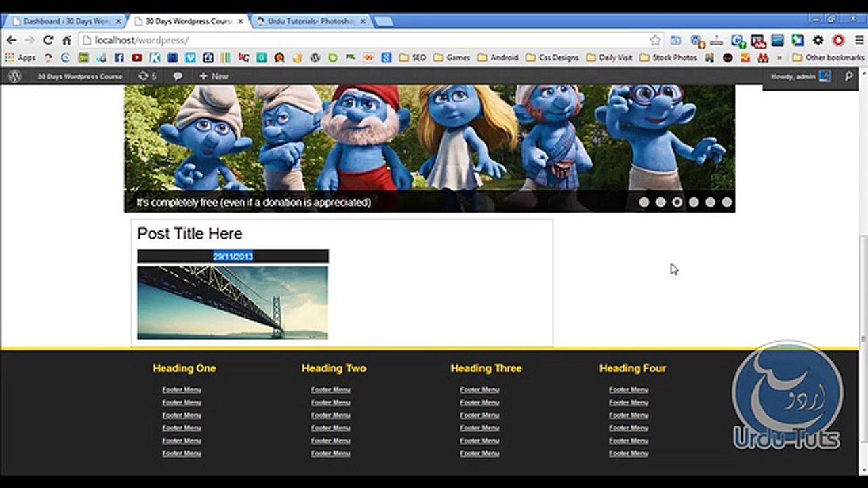Select the fifth slider pagination dot

(710, 202)
